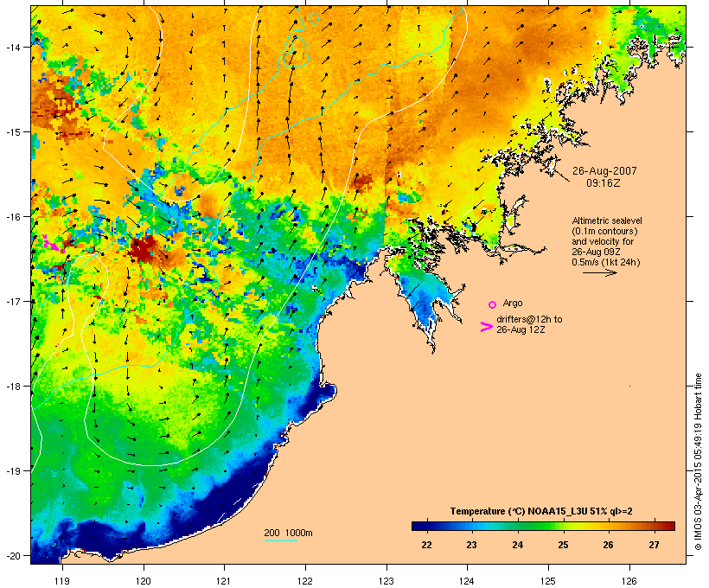This screenshot has width=709, height=588.
Task: Click latitude axis label -20
Action: [12, 555]
